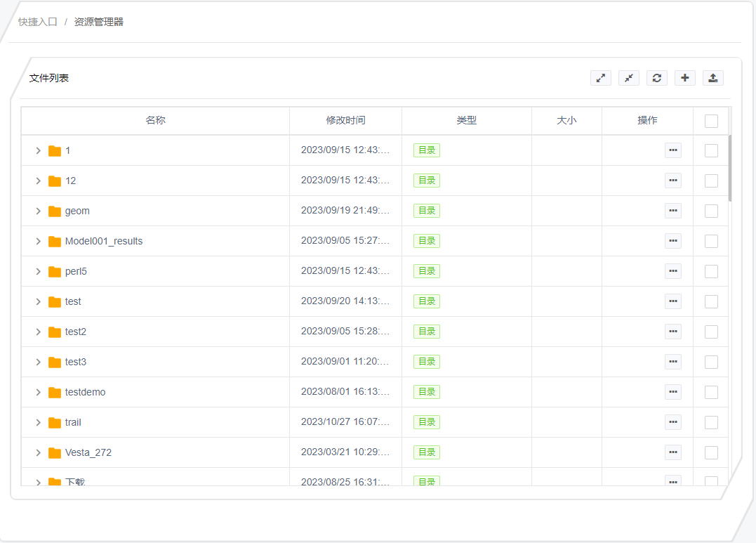
Task: Tick the perl5 row checkbox
Action: 711,271
